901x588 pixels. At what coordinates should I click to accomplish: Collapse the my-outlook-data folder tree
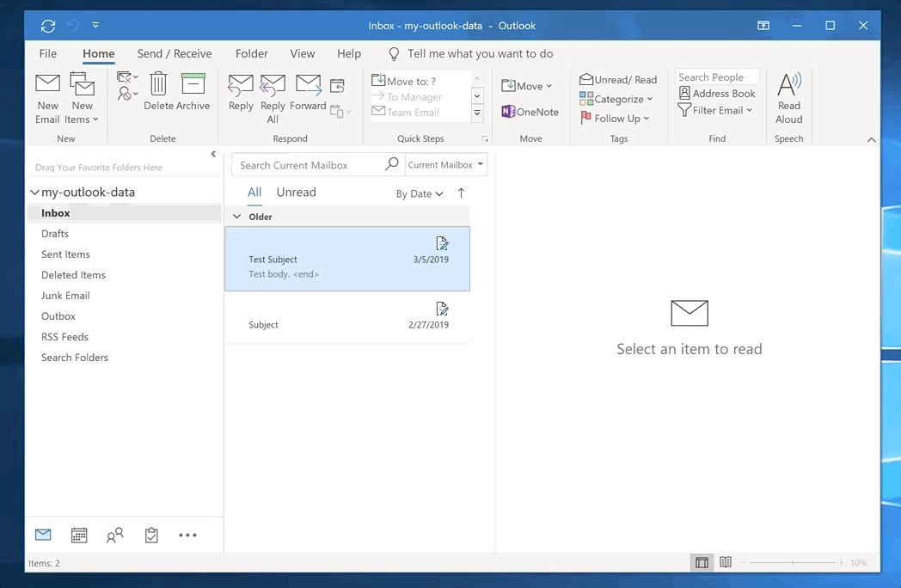[34, 193]
